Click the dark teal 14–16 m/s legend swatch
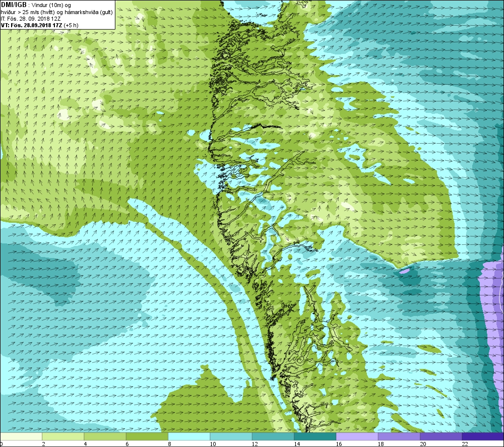Image resolution: width=504 pixels, height=447 pixels. click(x=315, y=436)
